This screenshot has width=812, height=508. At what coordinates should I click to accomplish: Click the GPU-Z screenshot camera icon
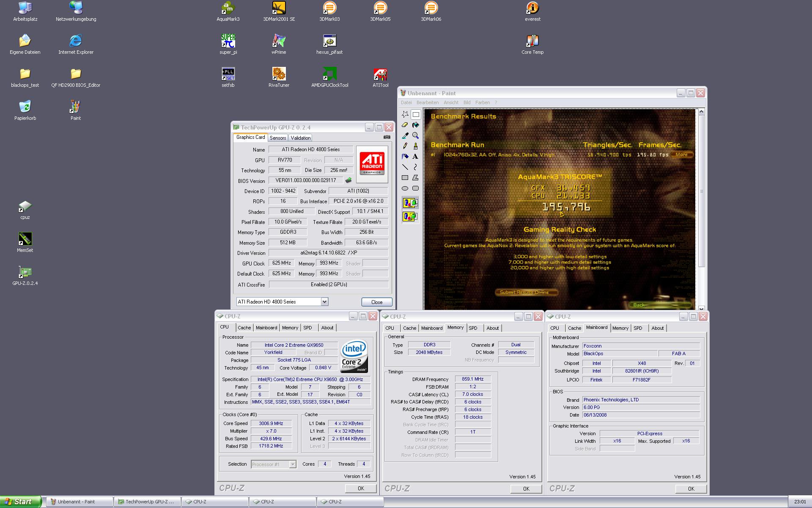coord(387,137)
